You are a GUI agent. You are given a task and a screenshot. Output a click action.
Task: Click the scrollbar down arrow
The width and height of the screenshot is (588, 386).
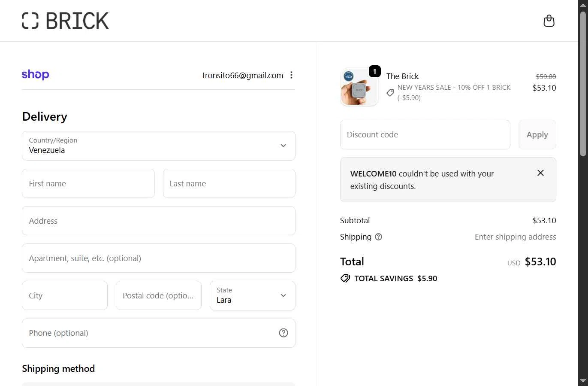pos(583,381)
